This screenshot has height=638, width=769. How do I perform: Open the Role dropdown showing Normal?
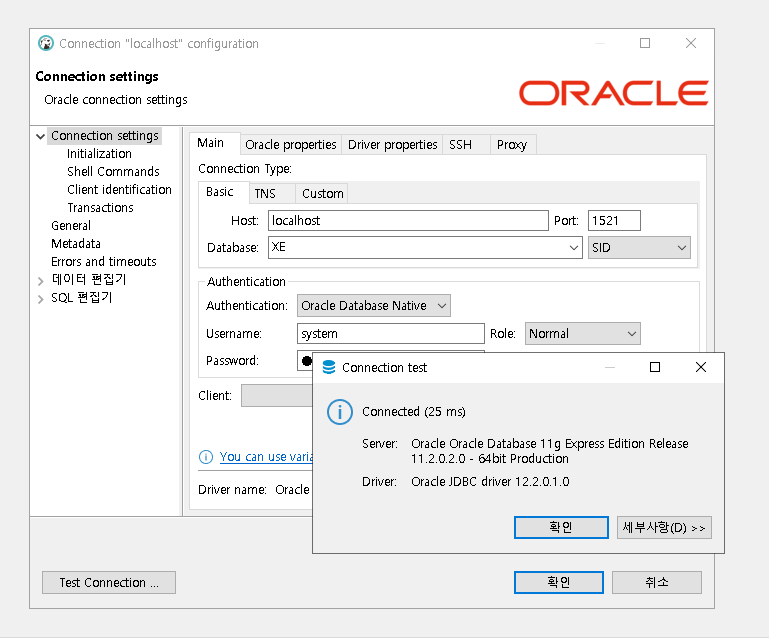point(583,333)
